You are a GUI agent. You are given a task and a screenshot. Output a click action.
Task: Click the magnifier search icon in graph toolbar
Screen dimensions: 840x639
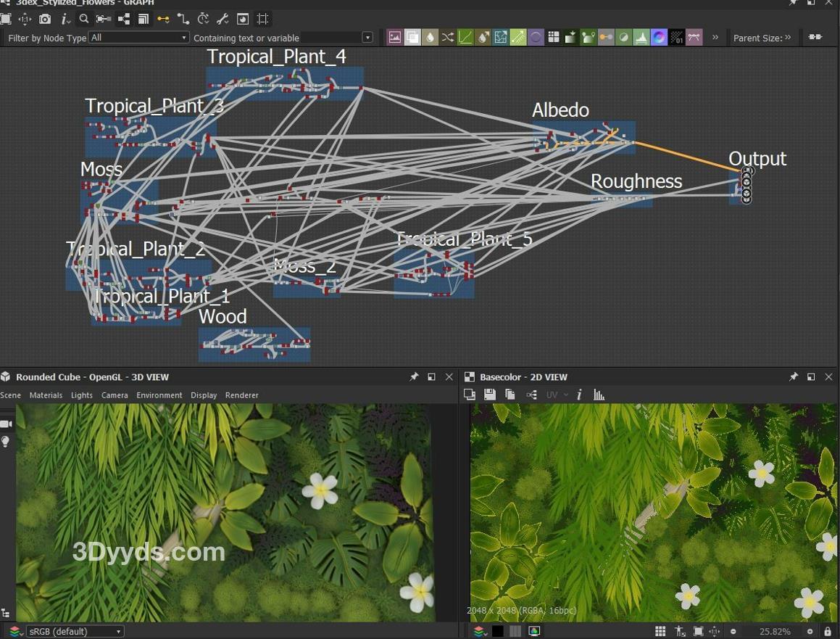[x=84, y=19]
